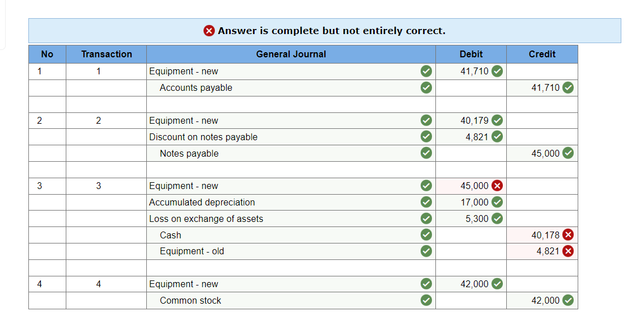Click the debit value 17,000
Image resolution: width=644 pixels, height=336 pixels.
474,203
